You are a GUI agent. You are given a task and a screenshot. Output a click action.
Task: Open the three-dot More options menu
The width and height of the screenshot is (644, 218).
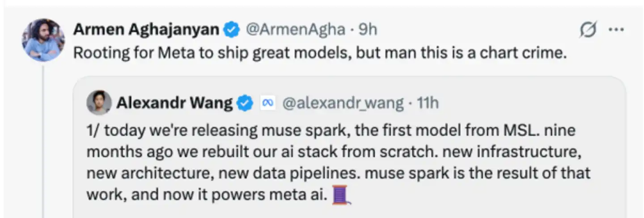tap(616, 30)
